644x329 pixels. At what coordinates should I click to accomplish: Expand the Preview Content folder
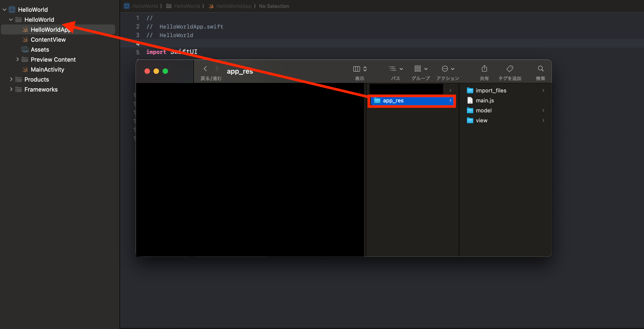coord(17,59)
